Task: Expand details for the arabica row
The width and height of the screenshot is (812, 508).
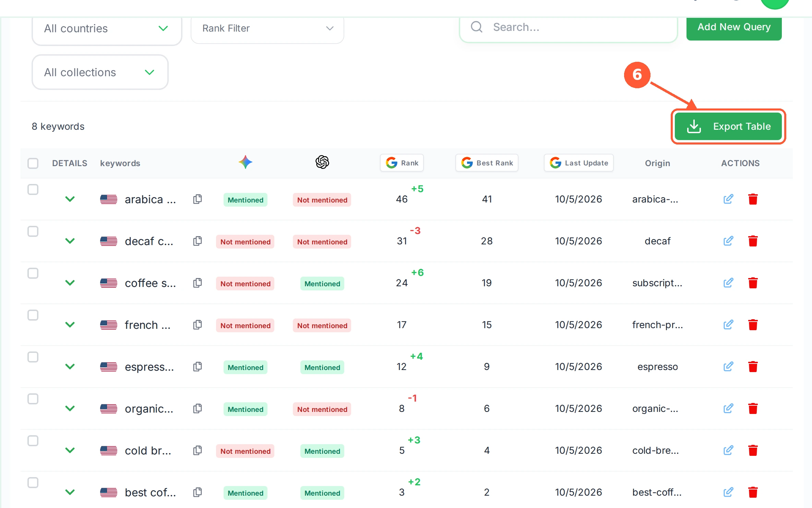Action: point(70,199)
